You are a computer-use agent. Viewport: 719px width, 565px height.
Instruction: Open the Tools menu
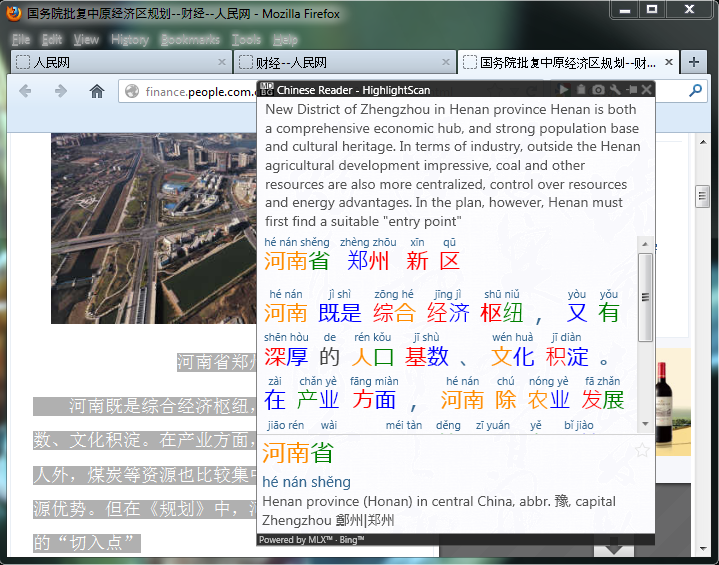point(246,40)
